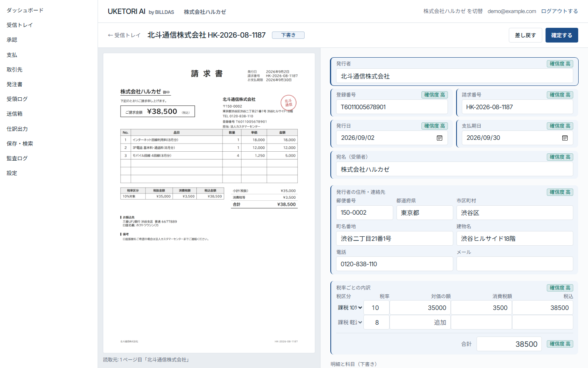Click the 下書き status badge
Image resolution: width=588 pixels, height=368 pixels.
[288, 35]
